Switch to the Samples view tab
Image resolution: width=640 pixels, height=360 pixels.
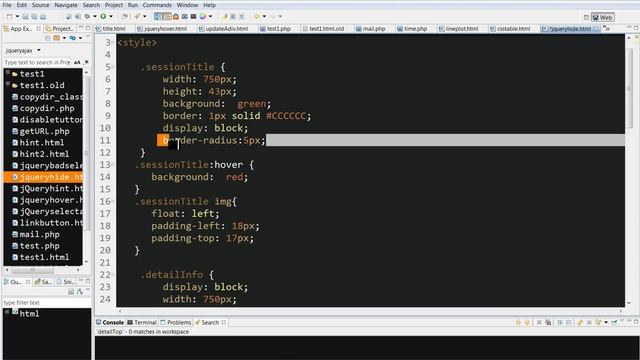click(43, 282)
